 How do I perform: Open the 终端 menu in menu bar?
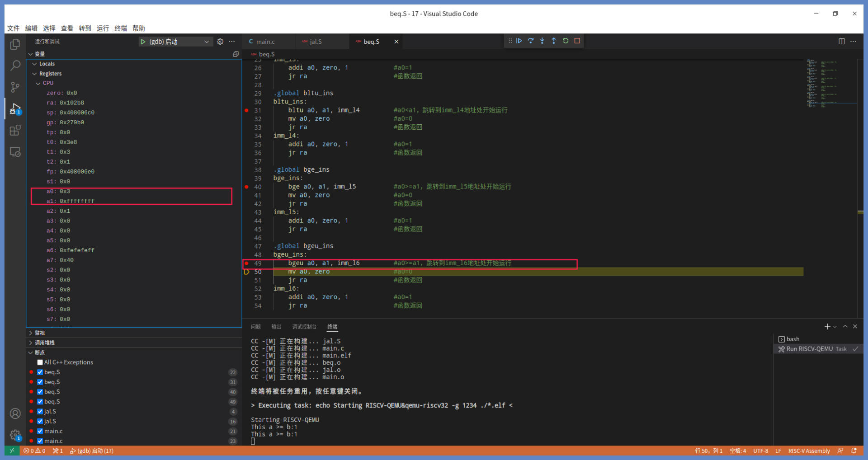click(120, 28)
